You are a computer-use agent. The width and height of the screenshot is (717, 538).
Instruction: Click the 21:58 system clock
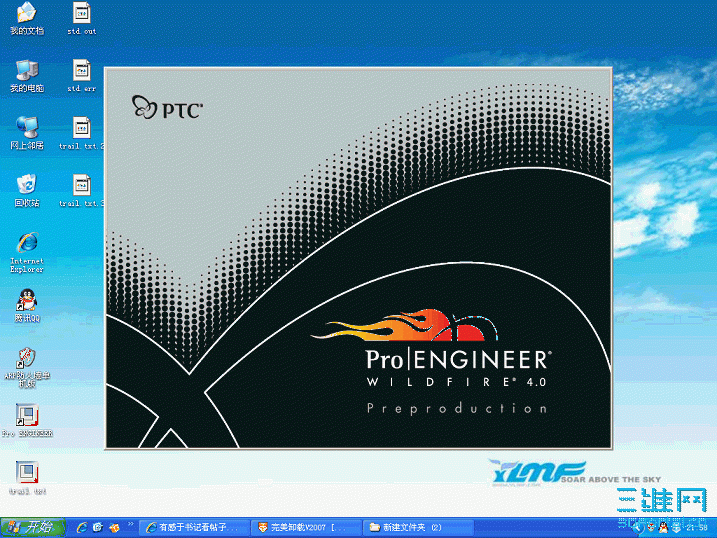696,528
